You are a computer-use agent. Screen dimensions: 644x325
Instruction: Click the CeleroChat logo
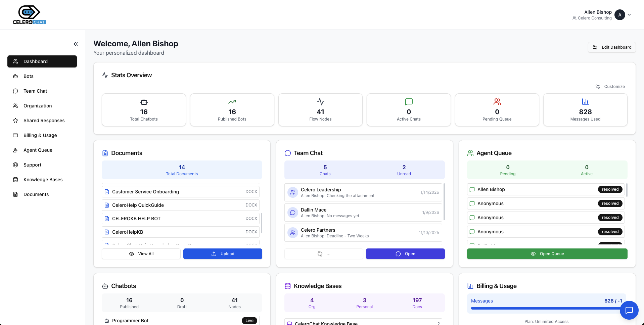coord(29,15)
